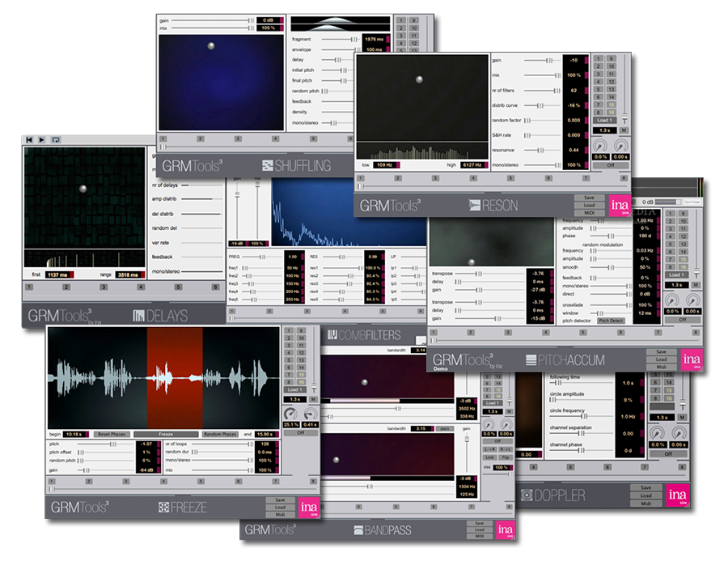This screenshot has width=728, height=561.
Task: Click the Delays bars logo icon
Action: [x=138, y=316]
